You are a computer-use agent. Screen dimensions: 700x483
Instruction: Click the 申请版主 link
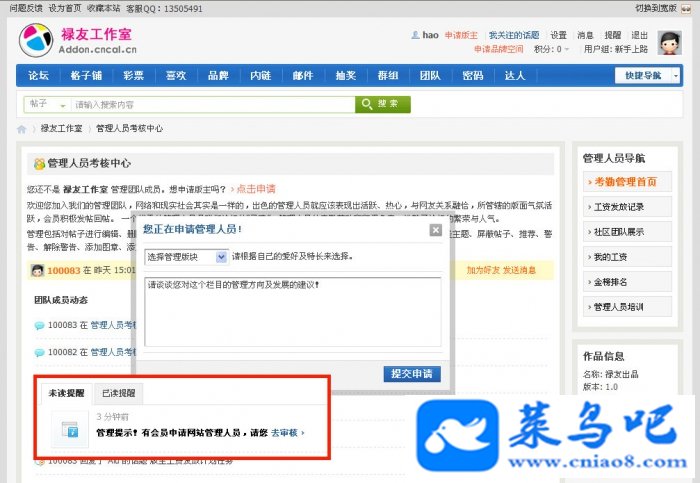point(461,35)
